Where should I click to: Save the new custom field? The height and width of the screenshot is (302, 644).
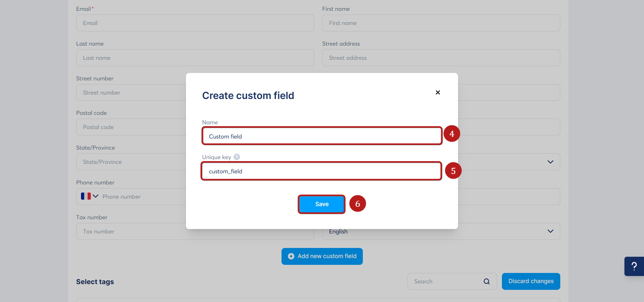coord(322,204)
